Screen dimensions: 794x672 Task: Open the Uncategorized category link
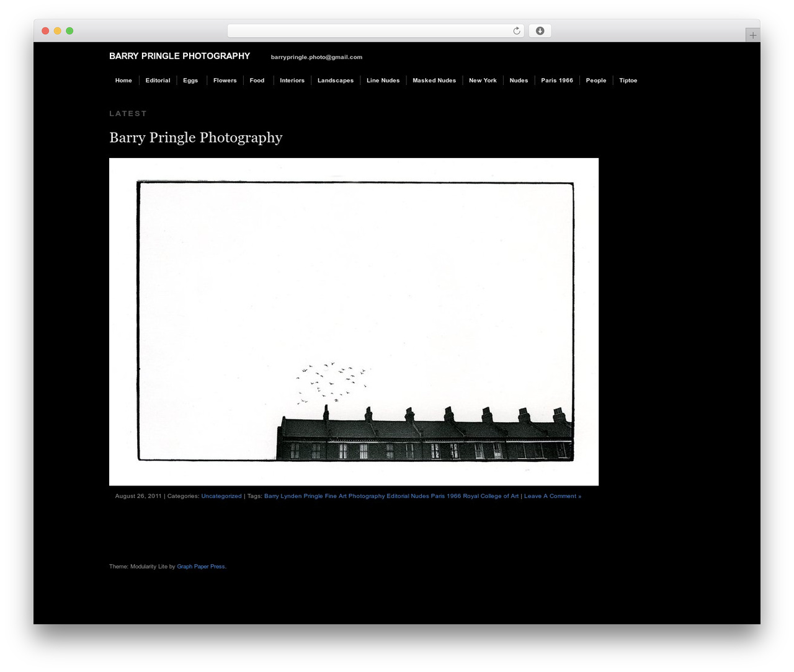coord(221,496)
